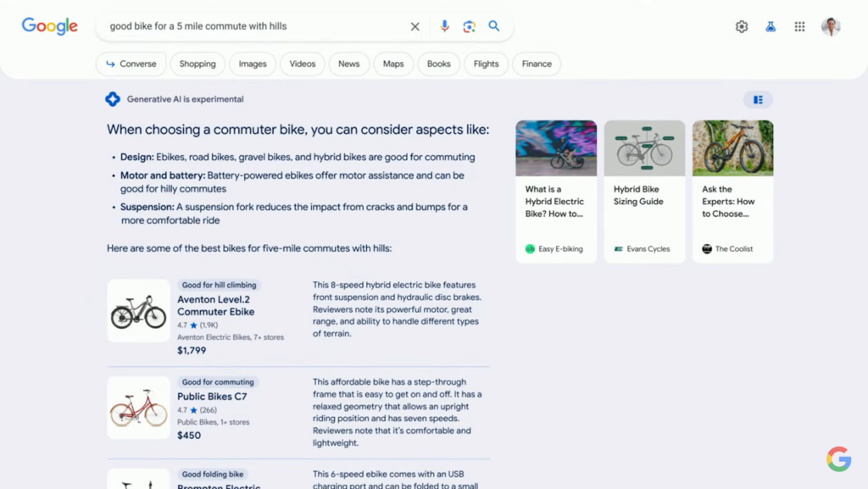Switch to Books results
The image size is (868, 489).
click(438, 64)
